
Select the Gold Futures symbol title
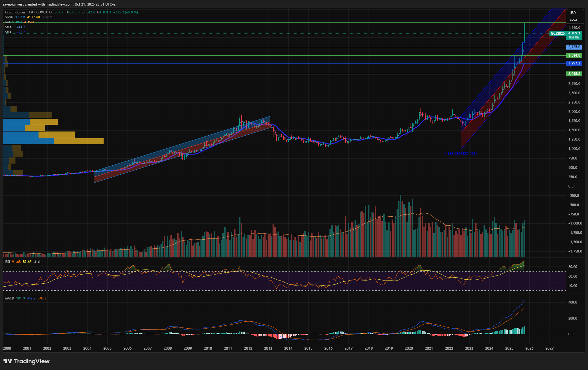coord(15,12)
